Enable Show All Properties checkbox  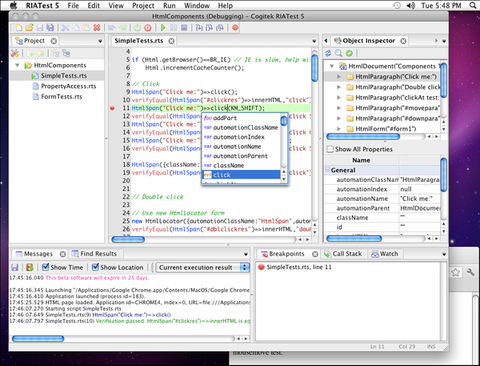330,149
